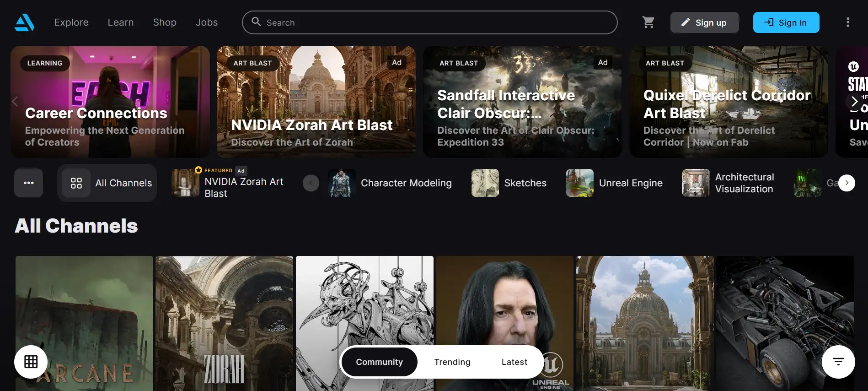
Task: Open the three-dot more options menu
Action: (847, 22)
